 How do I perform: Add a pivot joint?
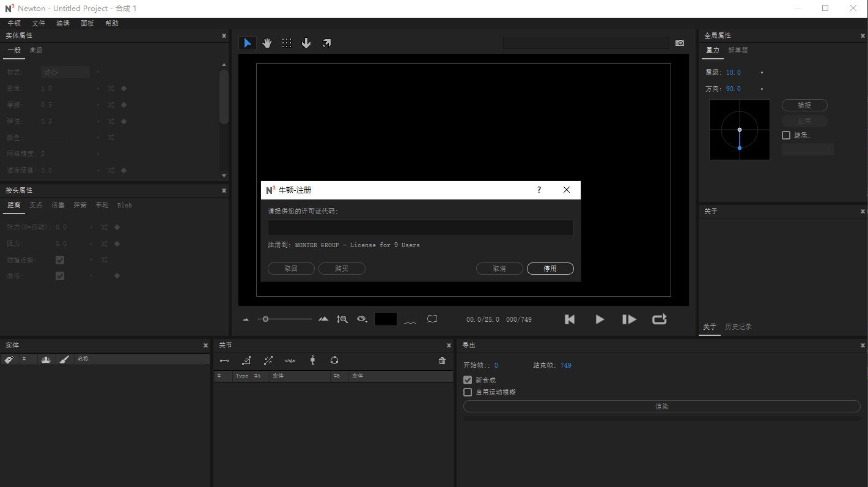click(x=246, y=361)
